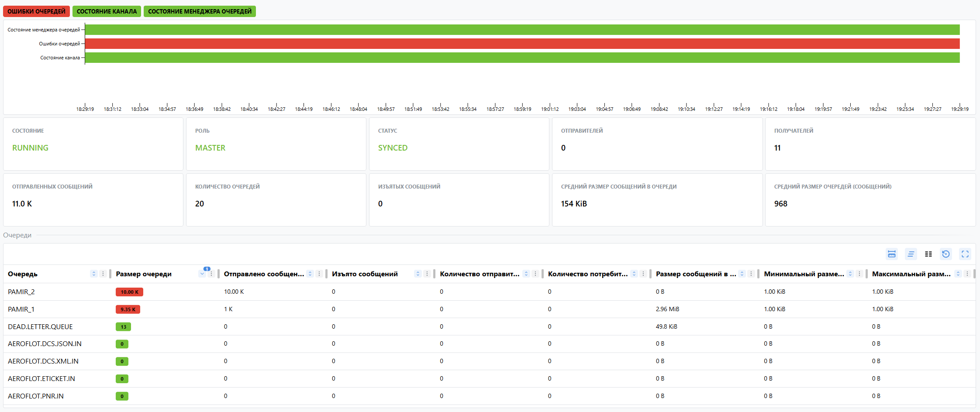This screenshot has width=980, height=412.
Task: Open the Размер очереди column three-dot menu
Action: [211, 274]
